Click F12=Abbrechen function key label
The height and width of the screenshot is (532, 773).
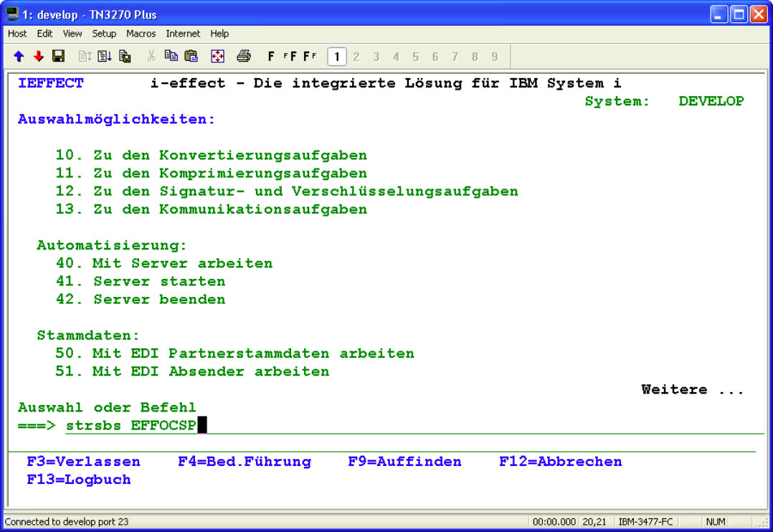pos(560,462)
